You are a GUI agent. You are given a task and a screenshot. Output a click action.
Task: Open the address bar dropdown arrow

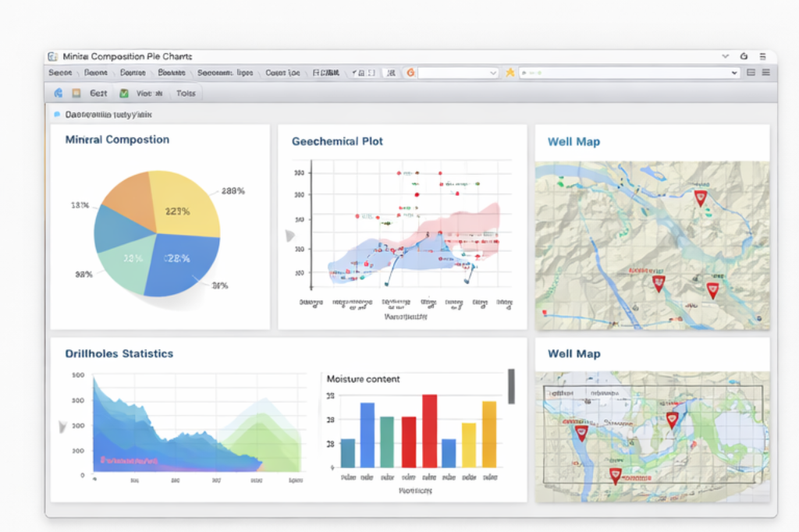(x=734, y=73)
